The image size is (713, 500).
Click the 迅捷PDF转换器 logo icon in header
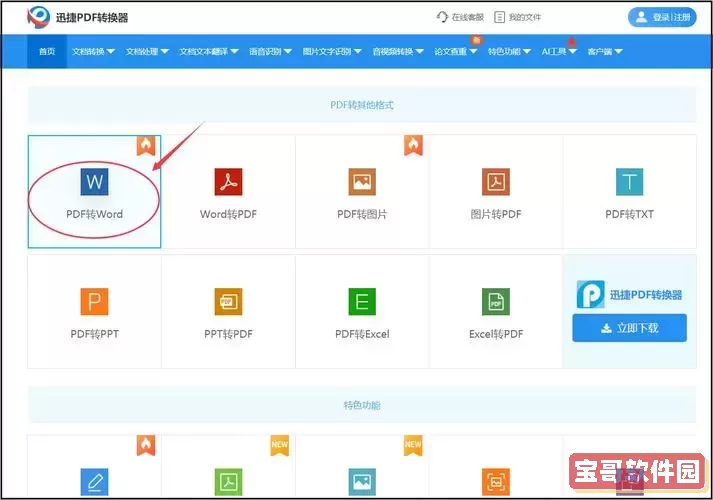pyautogui.click(x=38, y=17)
